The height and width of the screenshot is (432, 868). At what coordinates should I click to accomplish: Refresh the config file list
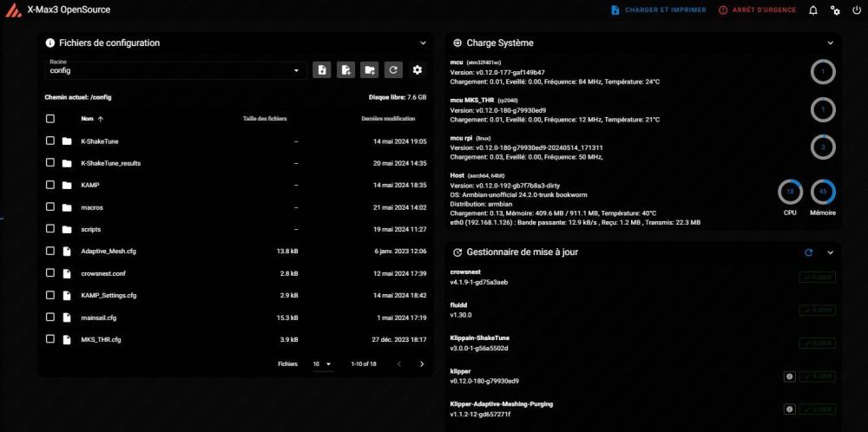(393, 69)
